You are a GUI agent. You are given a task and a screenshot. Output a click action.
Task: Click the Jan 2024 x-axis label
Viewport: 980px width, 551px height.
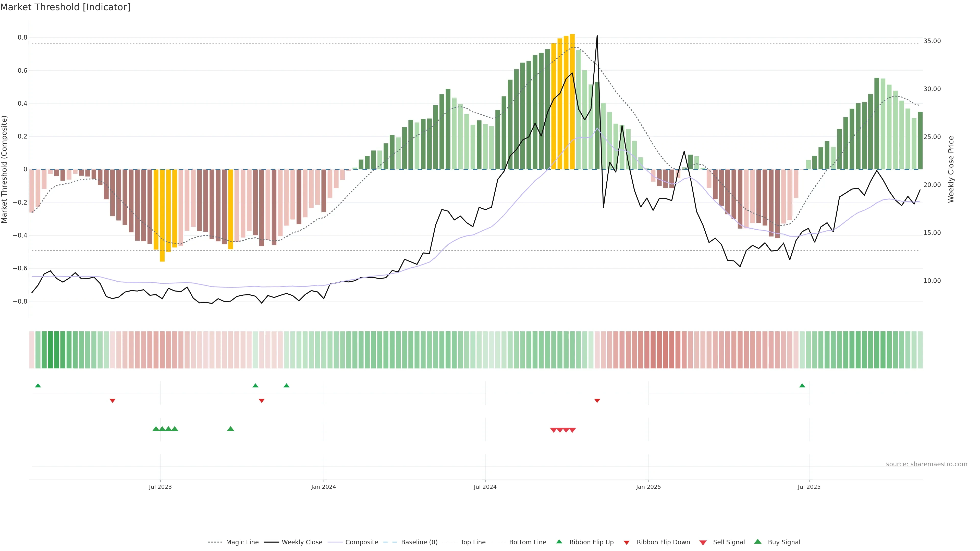pyautogui.click(x=323, y=487)
